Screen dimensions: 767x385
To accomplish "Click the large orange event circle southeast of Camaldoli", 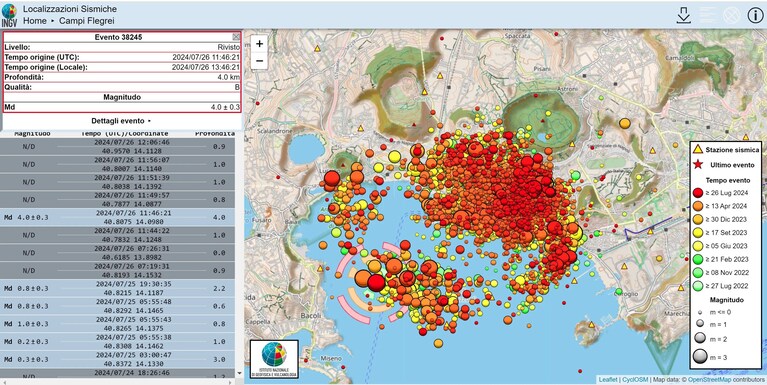I will (625, 123).
